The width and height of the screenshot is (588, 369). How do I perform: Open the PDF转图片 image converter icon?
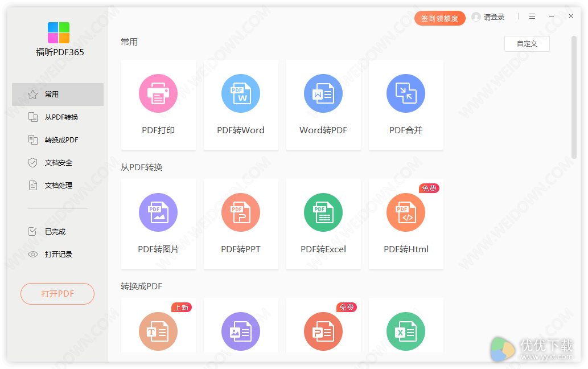coord(158,212)
